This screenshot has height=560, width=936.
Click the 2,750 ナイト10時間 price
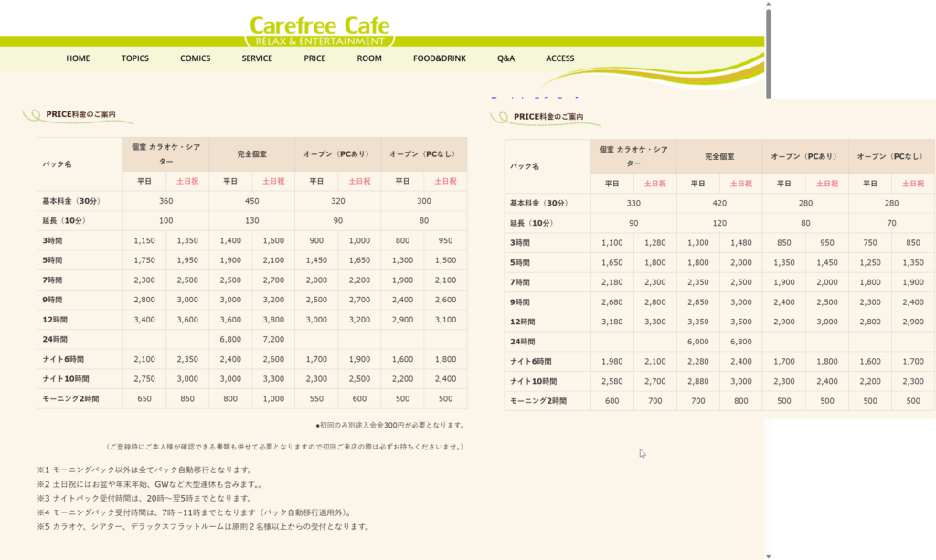[x=144, y=379]
